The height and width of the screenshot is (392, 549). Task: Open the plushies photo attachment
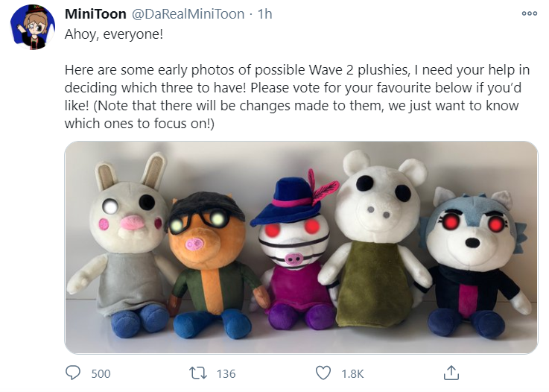(x=301, y=247)
